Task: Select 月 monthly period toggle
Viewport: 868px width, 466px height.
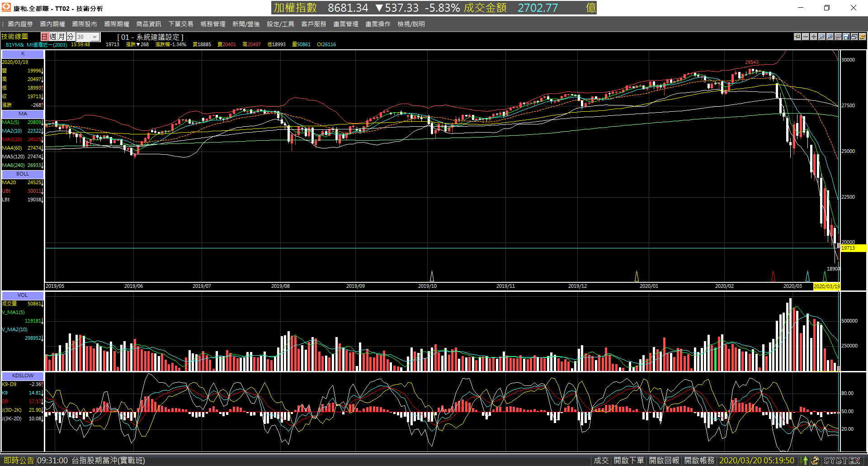Action: (x=62, y=37)
